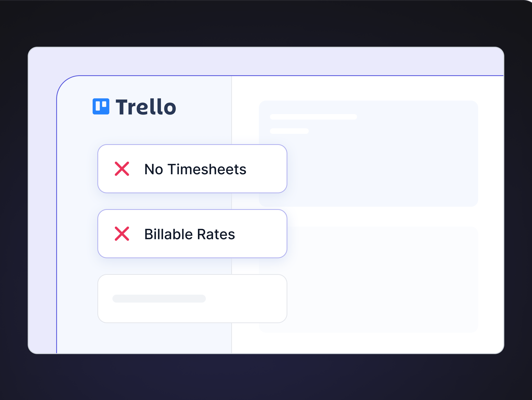Click the short white placeholder line
532x400 pixels.
(289, 131)
